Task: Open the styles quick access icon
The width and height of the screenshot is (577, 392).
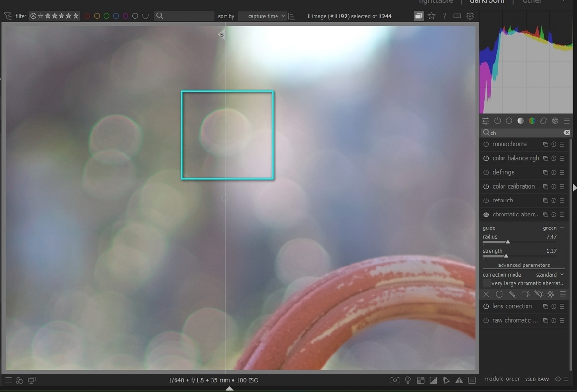Action: 20,380
